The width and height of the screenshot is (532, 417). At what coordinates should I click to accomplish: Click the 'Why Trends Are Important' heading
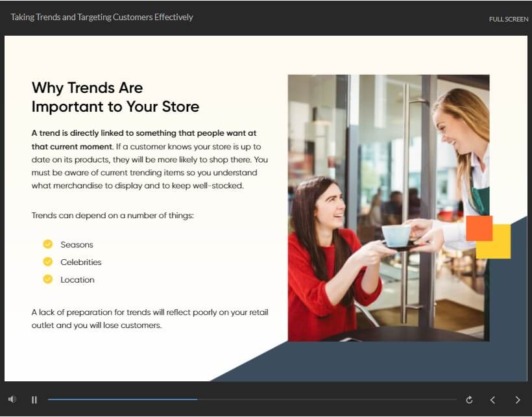tap(115, 97)
